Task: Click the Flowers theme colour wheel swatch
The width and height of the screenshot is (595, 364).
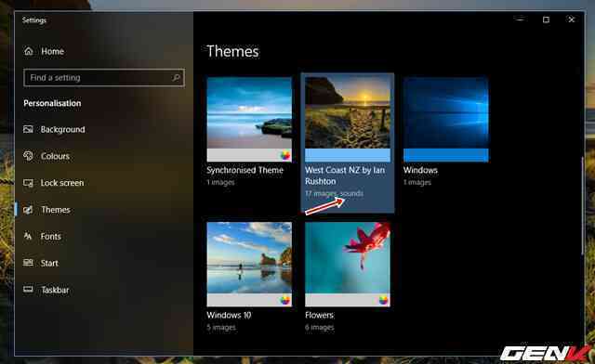Action: tap(383, 300)
